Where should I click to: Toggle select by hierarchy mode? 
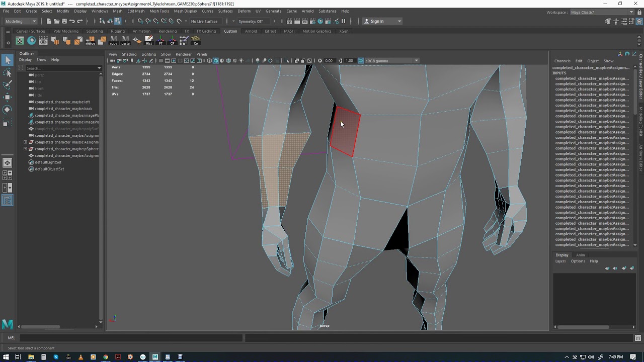[x=102, y=21]
